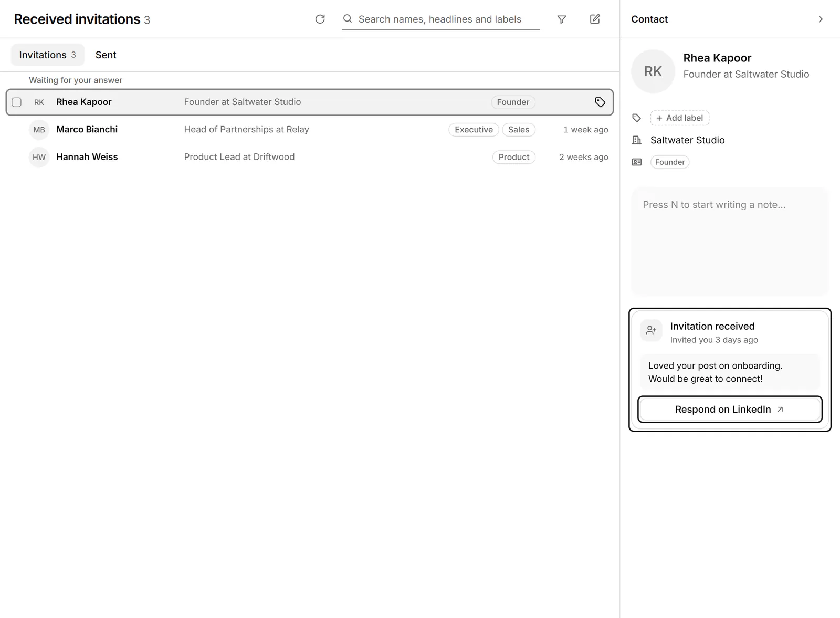Switch to the Invitations tab
This screenshot has height=618, width=840.
48,55
